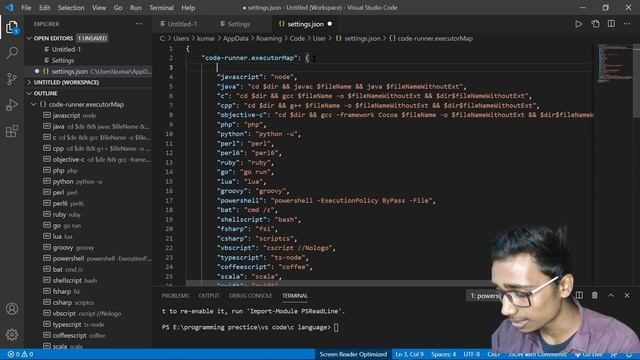
Task: Open the Edit menu
Action: 44,8
